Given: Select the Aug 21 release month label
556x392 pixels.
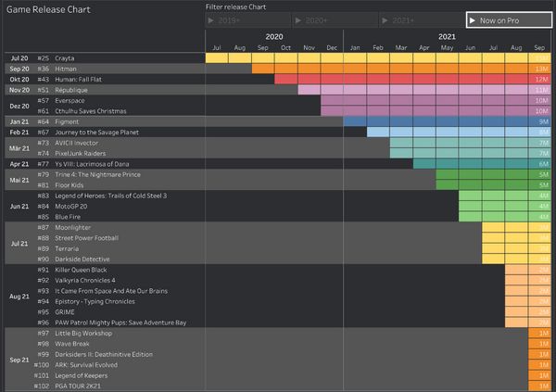Looking at the screenshot, I should (x=19, y=297).
